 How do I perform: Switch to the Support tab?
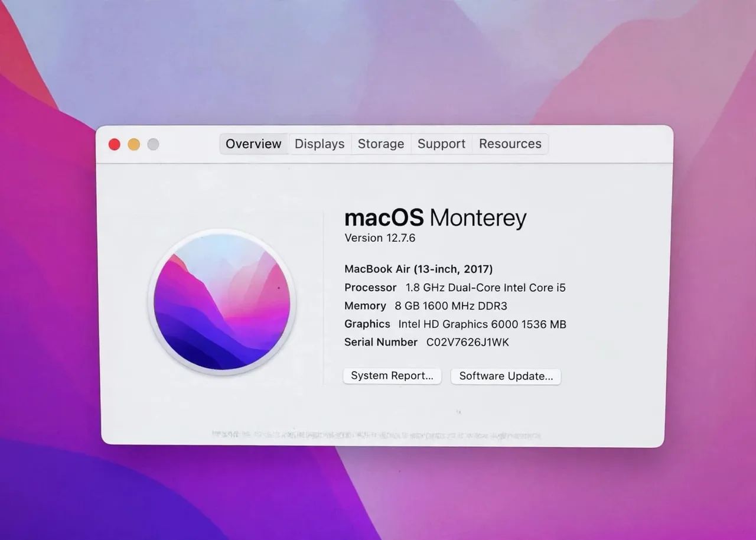(441, 144)
